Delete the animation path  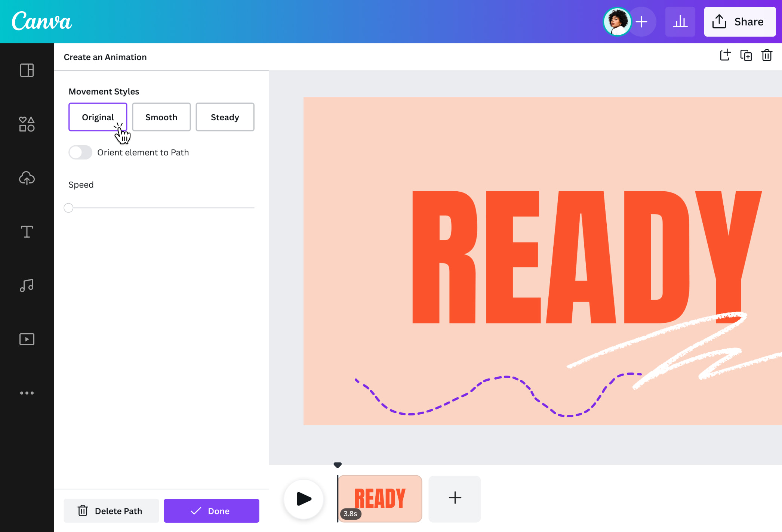111,511
